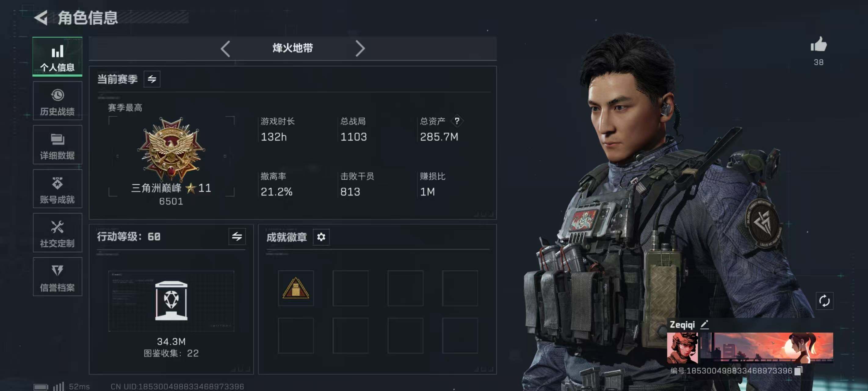Viewport: 868px width, 391px height.
Task: Copy the player ID number (编号)
Action: (x=798, y=371)
